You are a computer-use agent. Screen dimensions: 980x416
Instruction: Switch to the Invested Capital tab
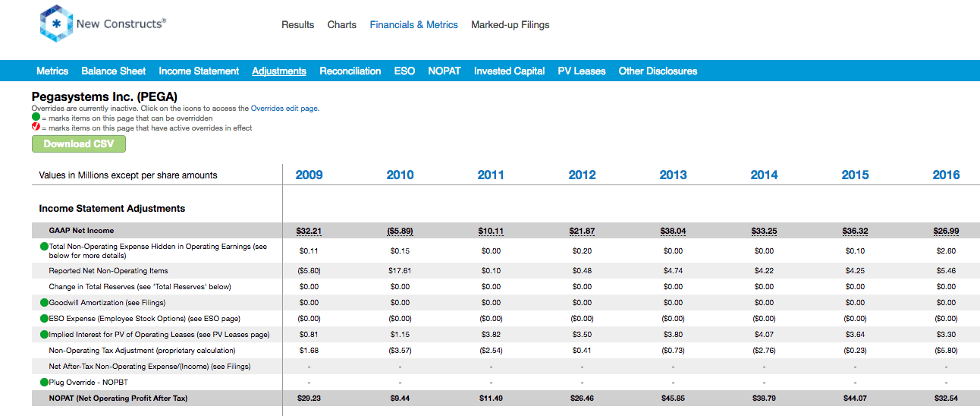[510, 71]
